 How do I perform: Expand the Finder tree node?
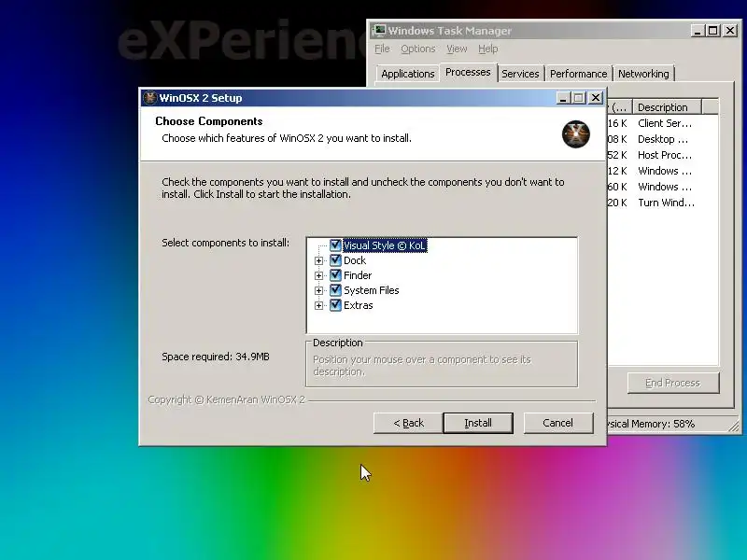[318, 275]
